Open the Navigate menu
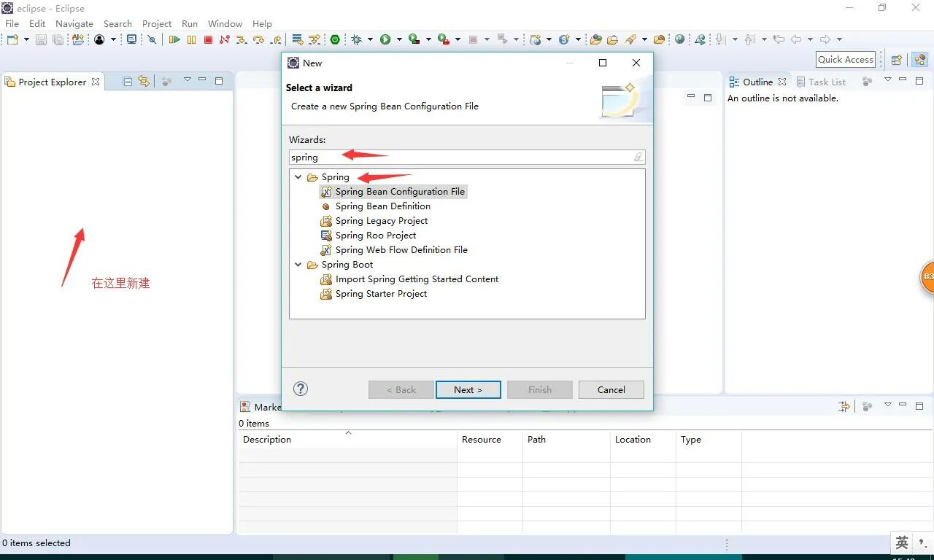 coord(74,23)
